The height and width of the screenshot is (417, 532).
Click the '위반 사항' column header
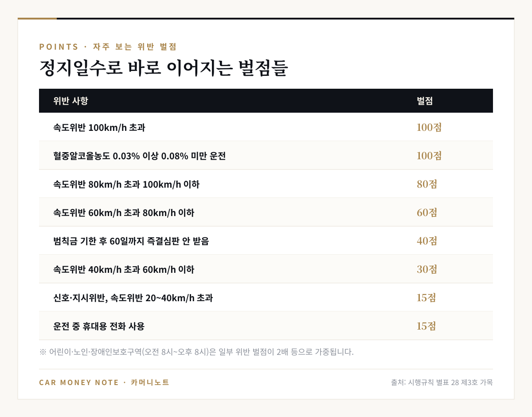coord(70,101)
